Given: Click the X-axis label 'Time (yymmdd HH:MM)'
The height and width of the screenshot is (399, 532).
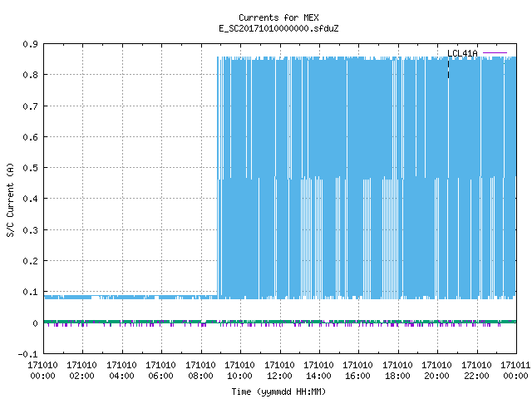Looking at the screenshot, I should point(278,392).
